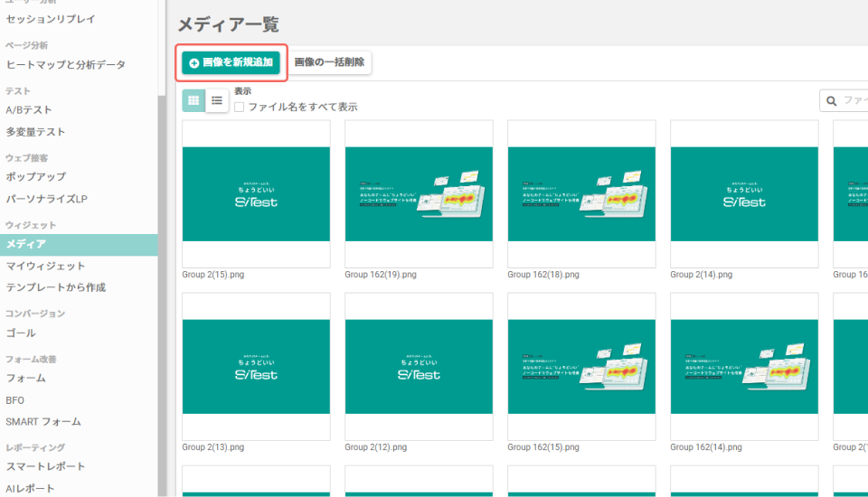Click the file search magnifier icon
This screenshot has height=497, width=868.
click(831, 100)
